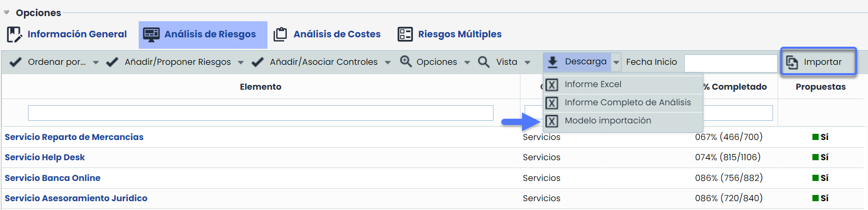The image size is (868, 210).
Task: Open the Servicio Reparto de Mercancías link
Action: [x=74, y=137]
